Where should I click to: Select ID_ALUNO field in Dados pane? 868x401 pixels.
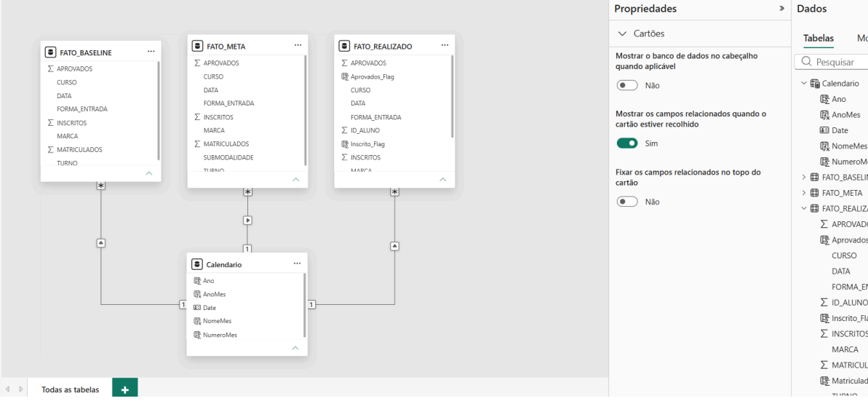coord(849,303)
